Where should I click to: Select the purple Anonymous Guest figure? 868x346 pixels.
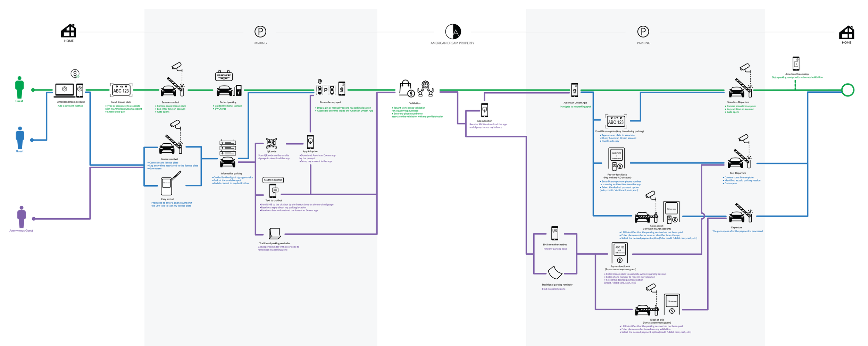pyautogui.click(x=22, y=217)
